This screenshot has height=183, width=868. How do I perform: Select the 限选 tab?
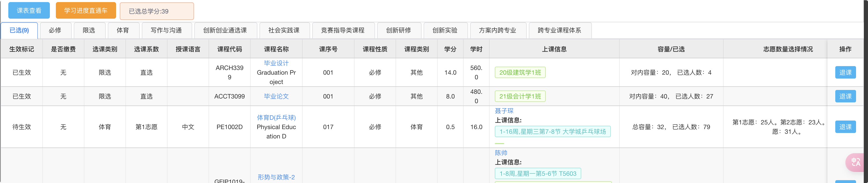(89, 31)
